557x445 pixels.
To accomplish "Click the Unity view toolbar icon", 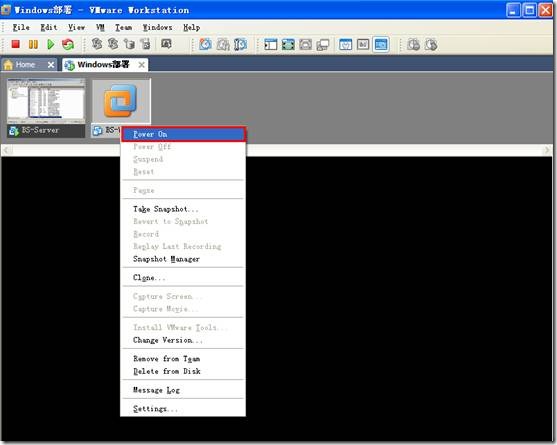I will pyautogui.click(x=323, y=45).
